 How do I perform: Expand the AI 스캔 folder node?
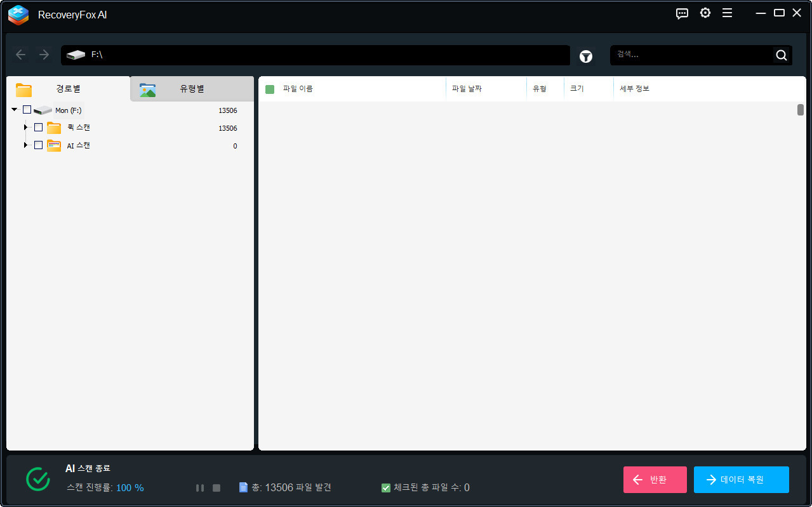coord(26,145)
